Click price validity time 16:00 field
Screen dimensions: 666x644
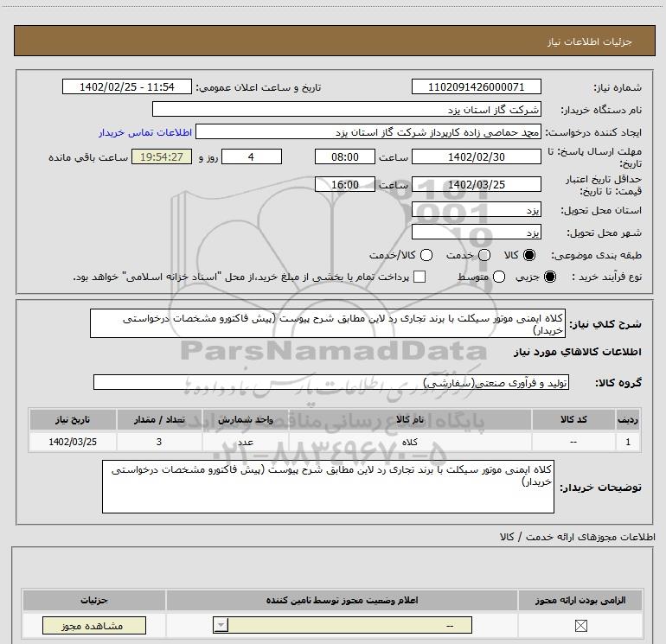pyautogui.click(x=345, y=184)
